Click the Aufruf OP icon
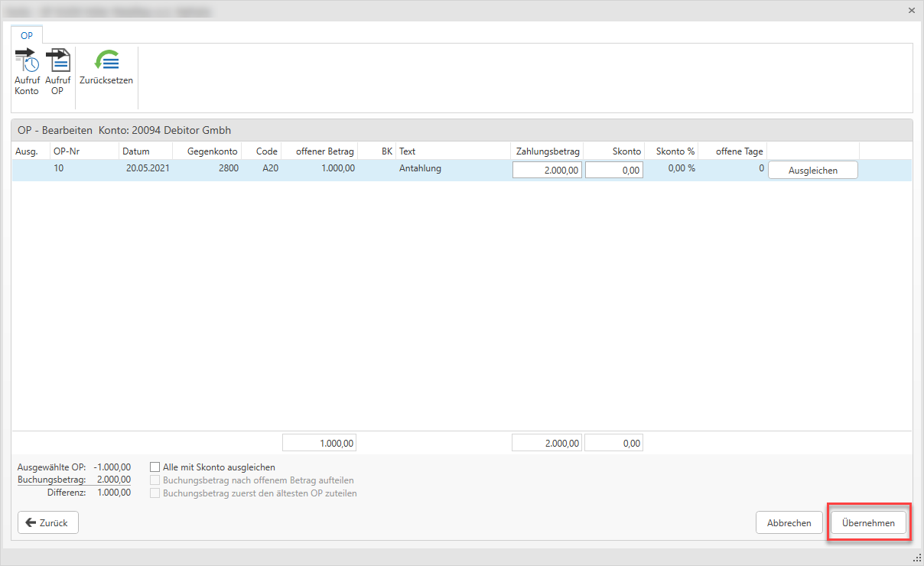 57,63
